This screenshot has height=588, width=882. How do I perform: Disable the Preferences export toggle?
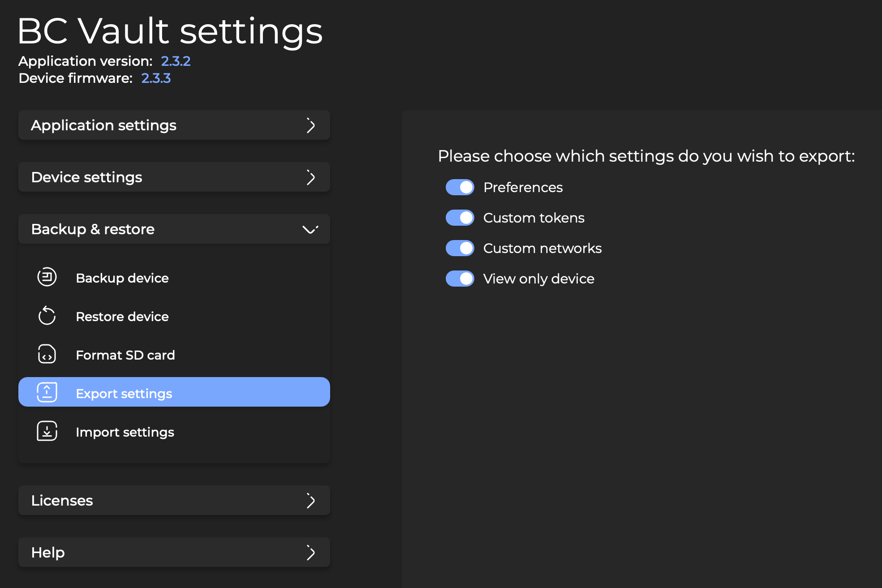460,187
